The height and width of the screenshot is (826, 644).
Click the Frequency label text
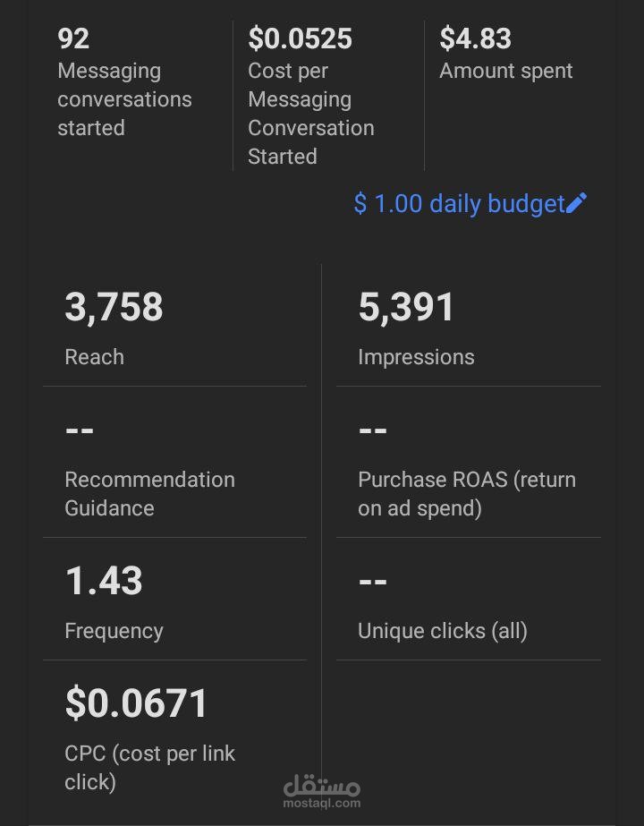(x=114, y=631)
